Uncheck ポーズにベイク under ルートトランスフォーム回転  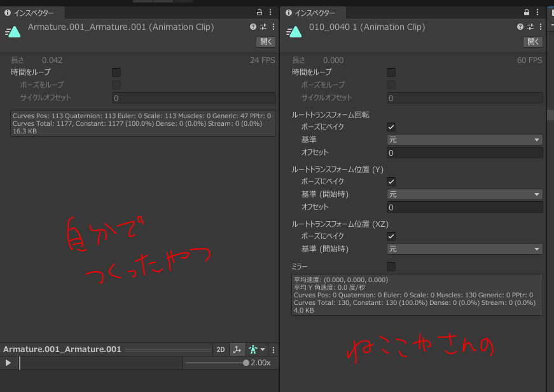pyautogui.click(x=391, y=127)
